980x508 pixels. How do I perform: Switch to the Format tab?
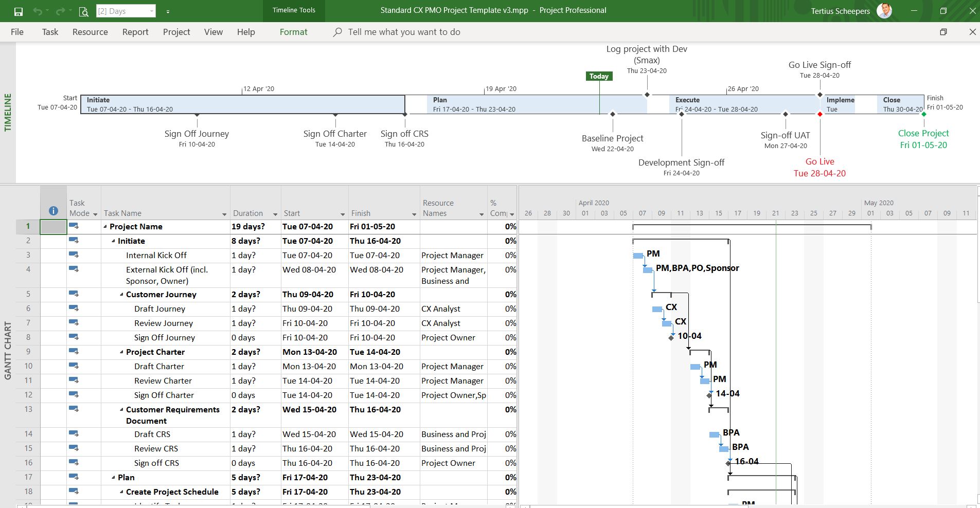tap(293, 32)
